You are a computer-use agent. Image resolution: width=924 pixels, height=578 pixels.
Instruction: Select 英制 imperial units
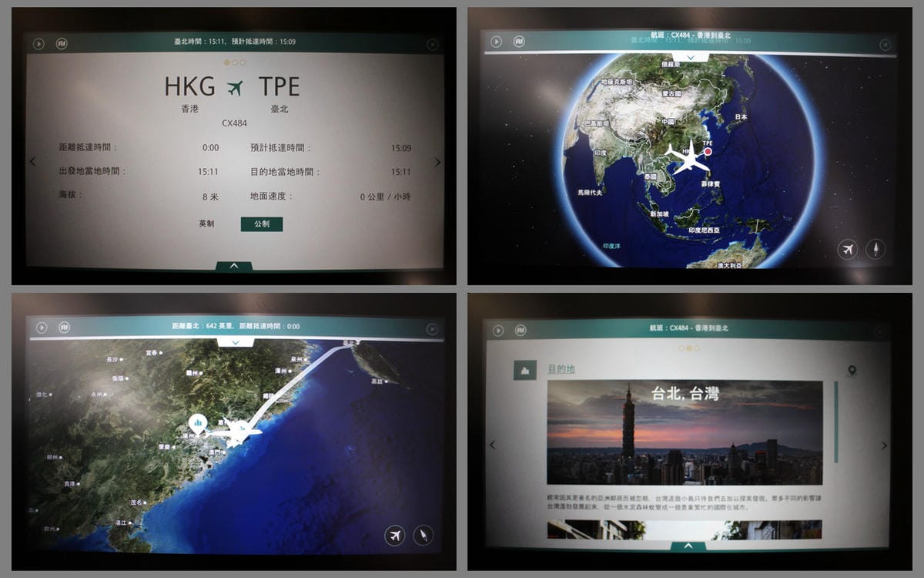[206, 223]
